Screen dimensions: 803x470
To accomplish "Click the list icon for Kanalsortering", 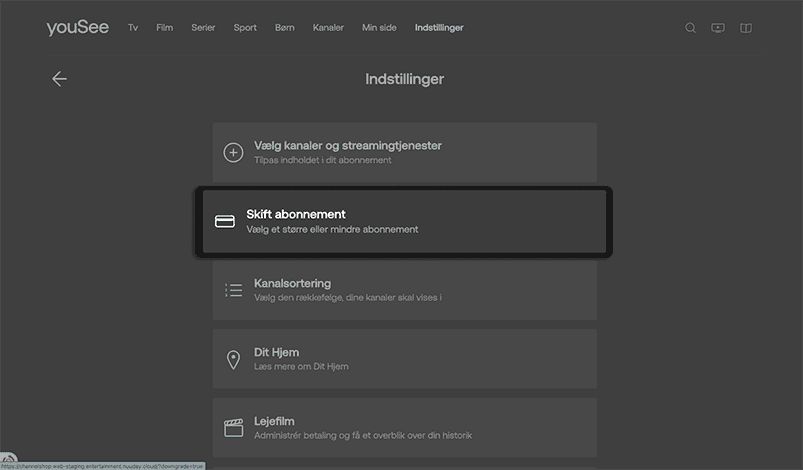I will pyautogui.click(x=234, y=290).
